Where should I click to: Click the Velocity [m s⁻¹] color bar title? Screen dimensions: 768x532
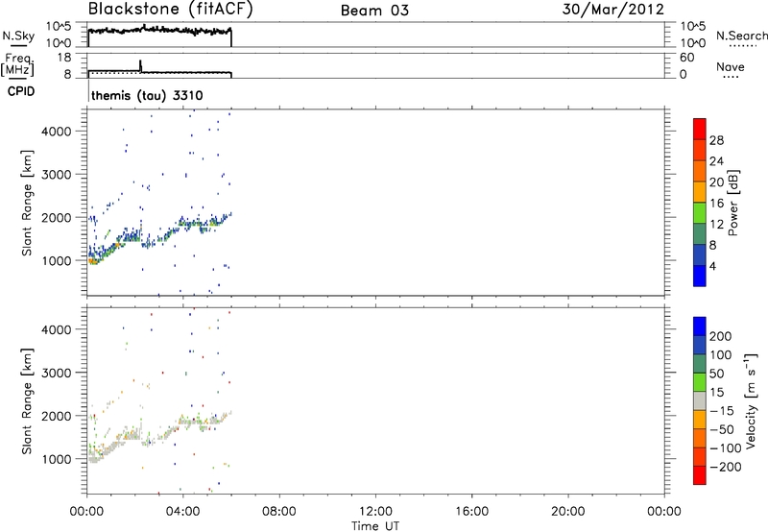751,400
